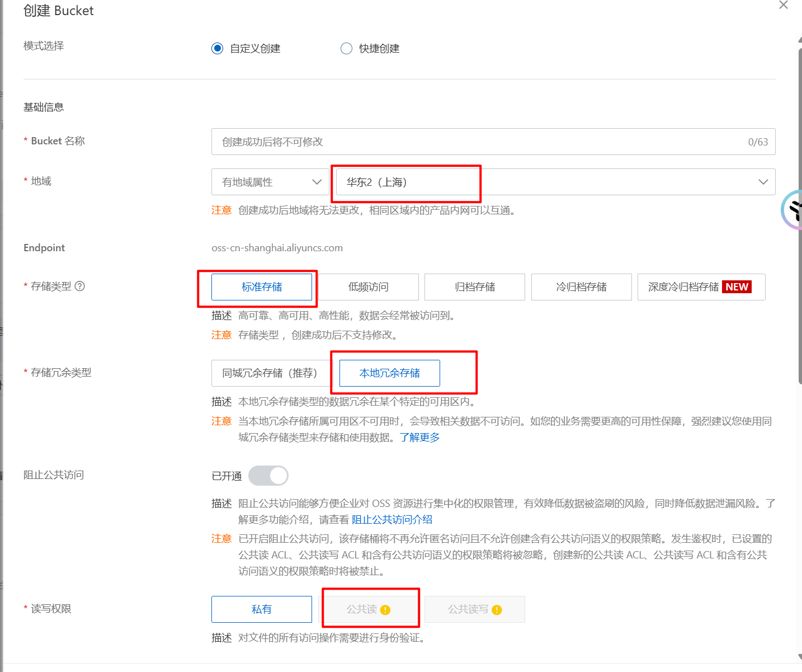
Task: Select the 自定义创建 radio button
Action: tap(218, 49)
